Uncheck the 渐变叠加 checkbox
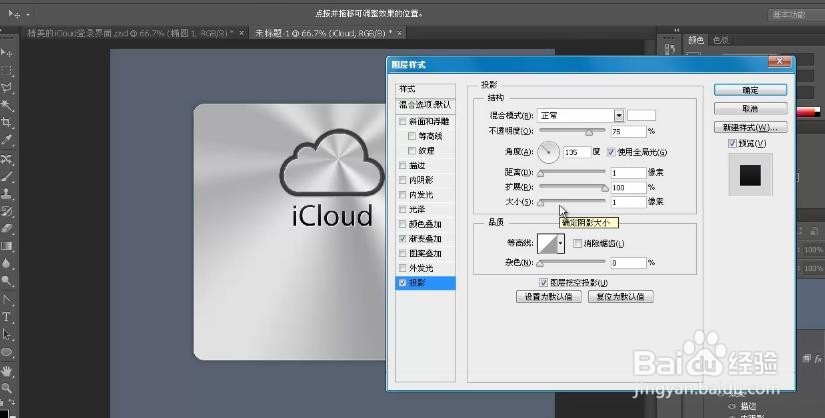 pos(403,239)
